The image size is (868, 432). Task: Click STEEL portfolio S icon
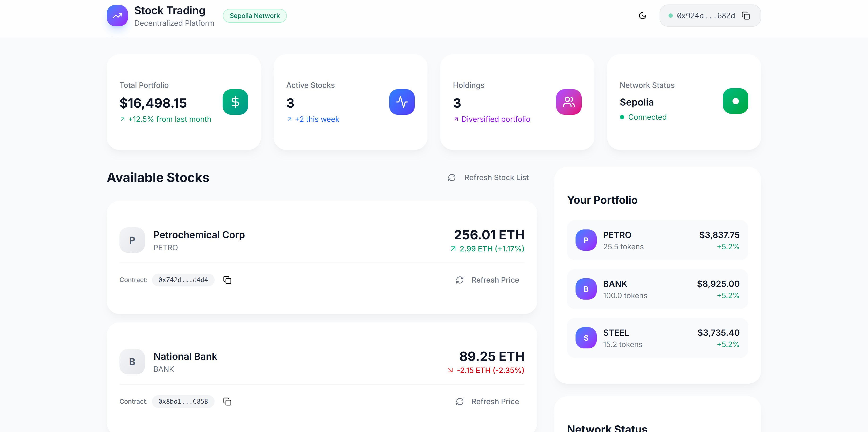[586, 338]
